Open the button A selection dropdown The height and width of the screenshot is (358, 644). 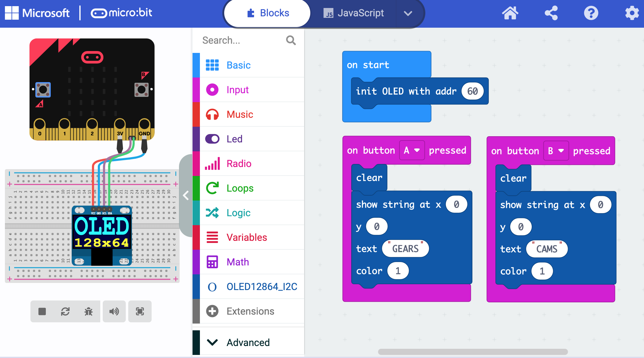(x=411, y=150)
